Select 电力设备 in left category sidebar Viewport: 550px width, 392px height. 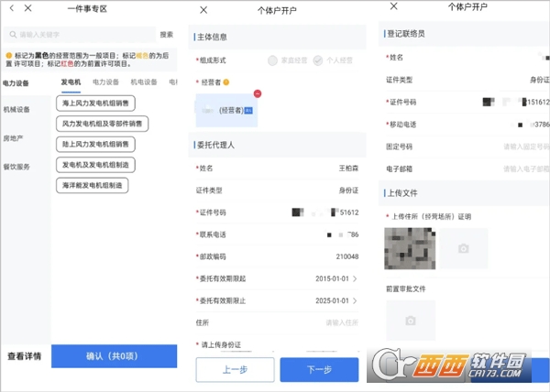point(16,83)
